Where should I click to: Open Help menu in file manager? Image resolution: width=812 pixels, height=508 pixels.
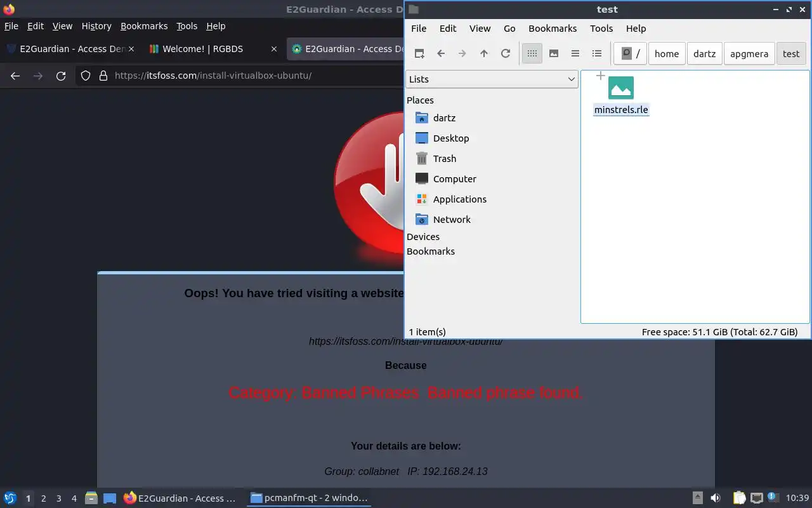[636, 29]
